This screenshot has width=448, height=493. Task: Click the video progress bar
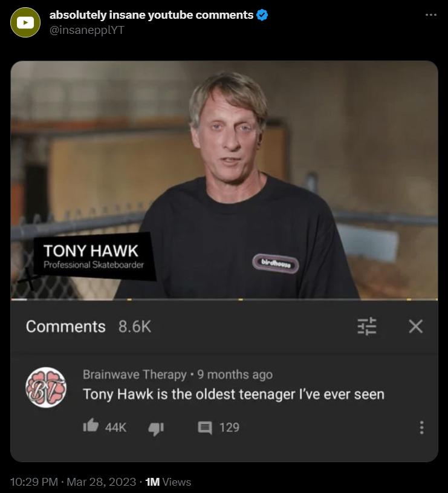[x=224, y=299]
